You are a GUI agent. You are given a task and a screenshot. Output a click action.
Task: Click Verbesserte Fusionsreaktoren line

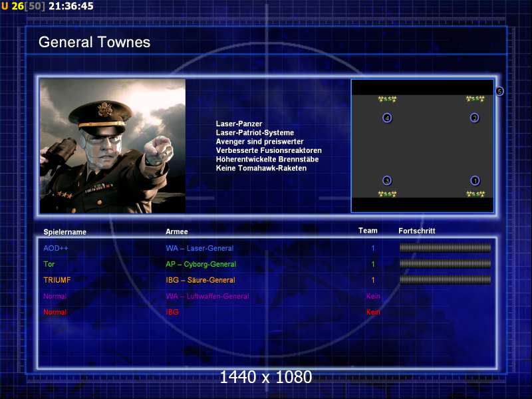click(269, 150)
